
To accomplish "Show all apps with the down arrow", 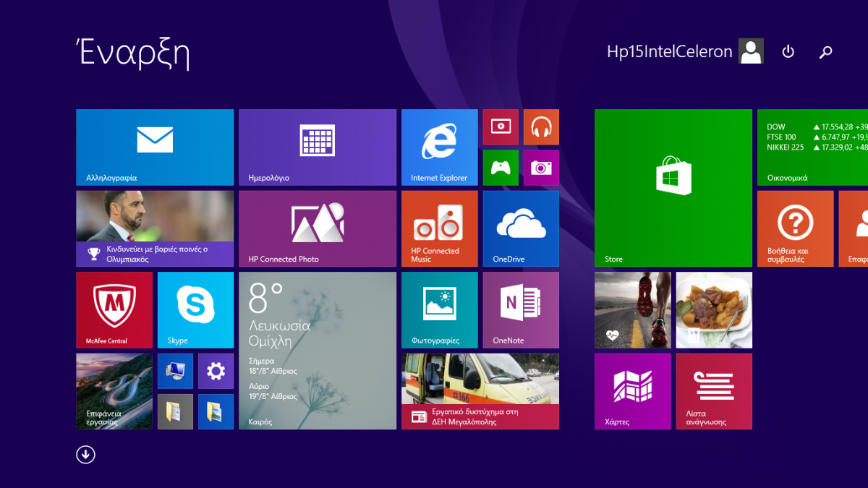I will (x=85, y=454).
